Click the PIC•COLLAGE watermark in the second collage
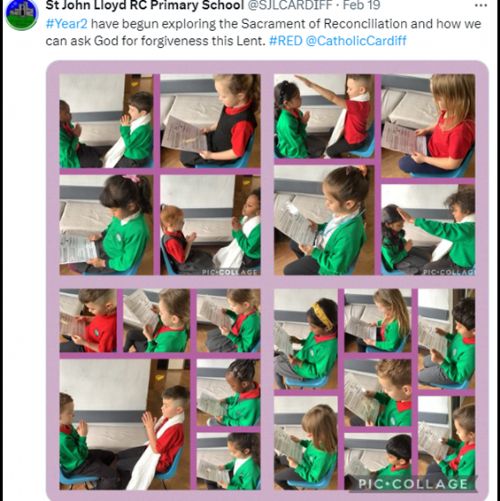The height and width of the screenshot is (501, 500). (x=449, y=272)
